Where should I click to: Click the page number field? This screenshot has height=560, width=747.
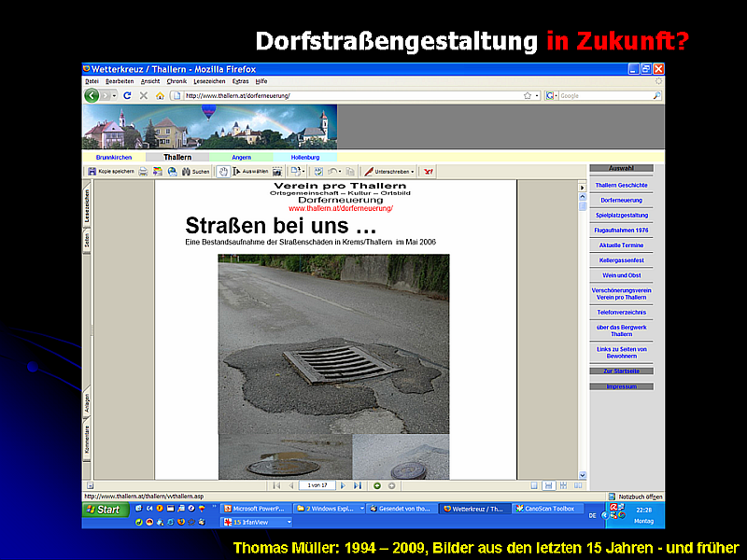pos(317,485)
